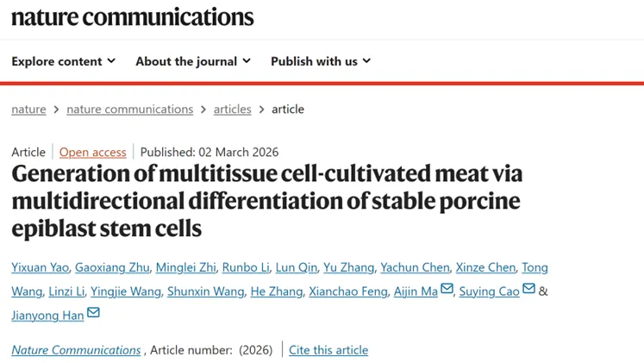Select author Gaoxiang Zhu

click(x=113, y=267)
